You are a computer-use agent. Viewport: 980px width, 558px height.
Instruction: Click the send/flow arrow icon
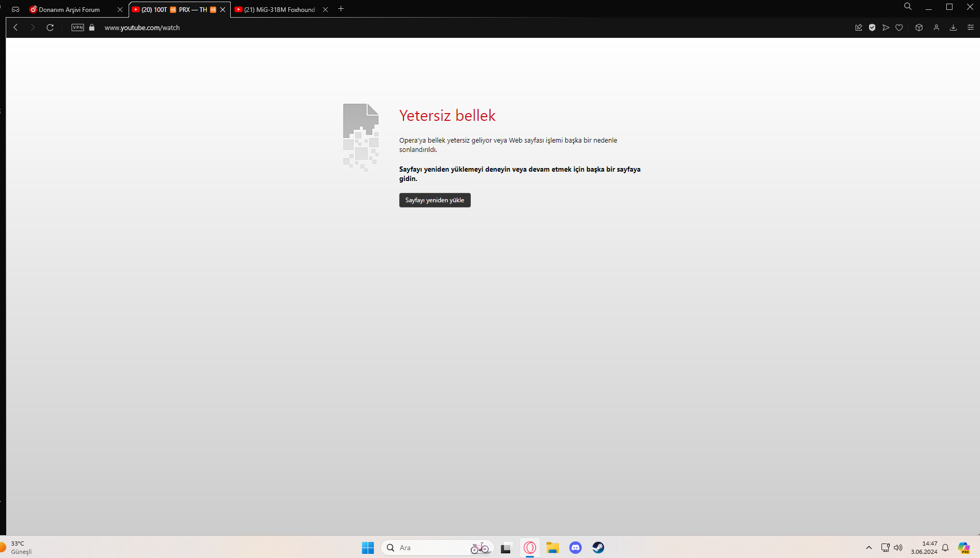pyautogui.click(x=886, y=27)
